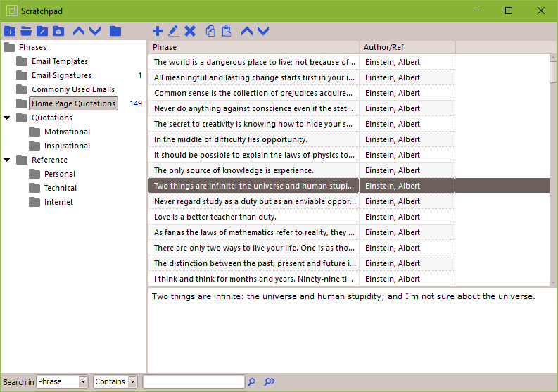The height and width of the screenshot is (392, 558).
Task: Select row 'As far as the laws of mathematics'
Action: [302, 232]
